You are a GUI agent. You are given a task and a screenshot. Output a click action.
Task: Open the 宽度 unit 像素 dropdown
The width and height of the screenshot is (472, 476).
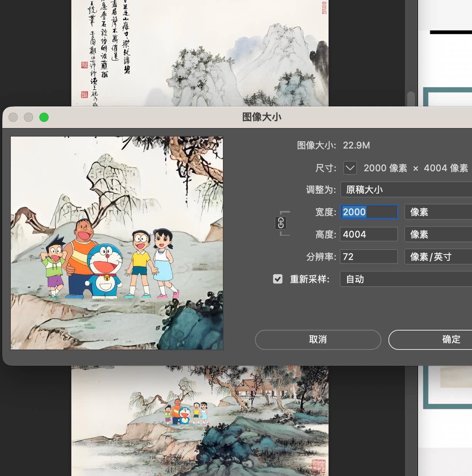(438, 212)
